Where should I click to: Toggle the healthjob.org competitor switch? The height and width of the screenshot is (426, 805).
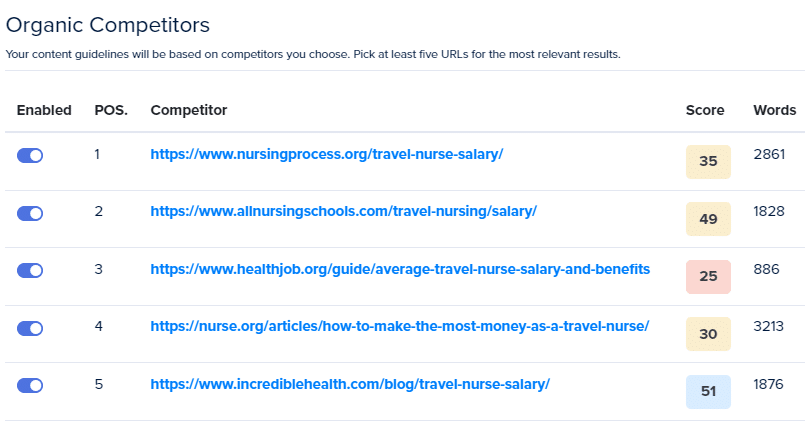[x=30, y=270]
